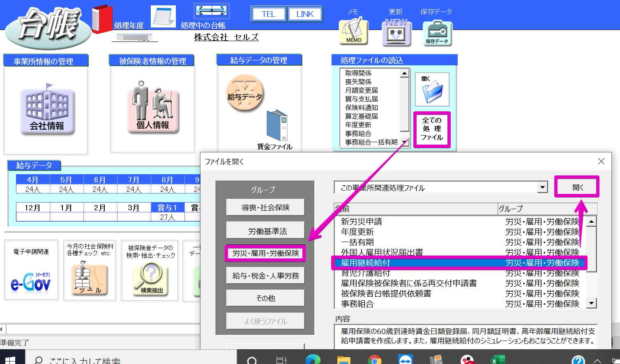Click the 開く folder icon in 処理ファイルの読込
The image size is (620, 364).
click(432, 89)
